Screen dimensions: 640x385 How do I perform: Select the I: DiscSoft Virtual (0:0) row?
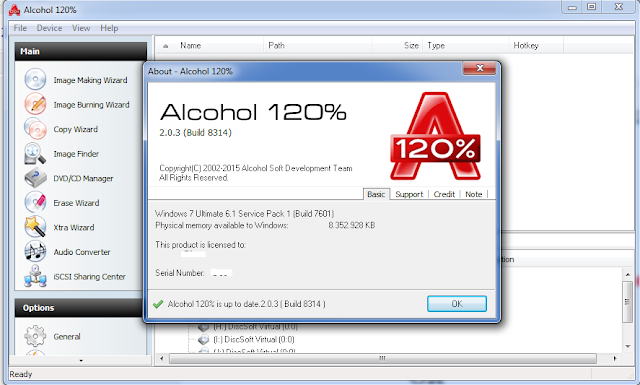[253, 339]
